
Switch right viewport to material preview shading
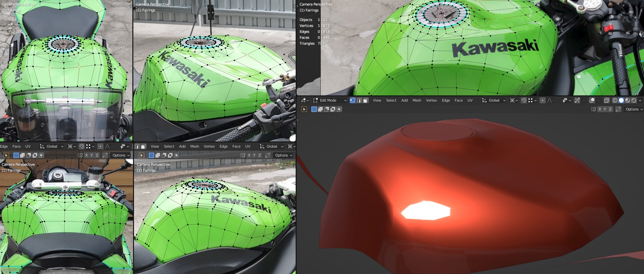628,100
